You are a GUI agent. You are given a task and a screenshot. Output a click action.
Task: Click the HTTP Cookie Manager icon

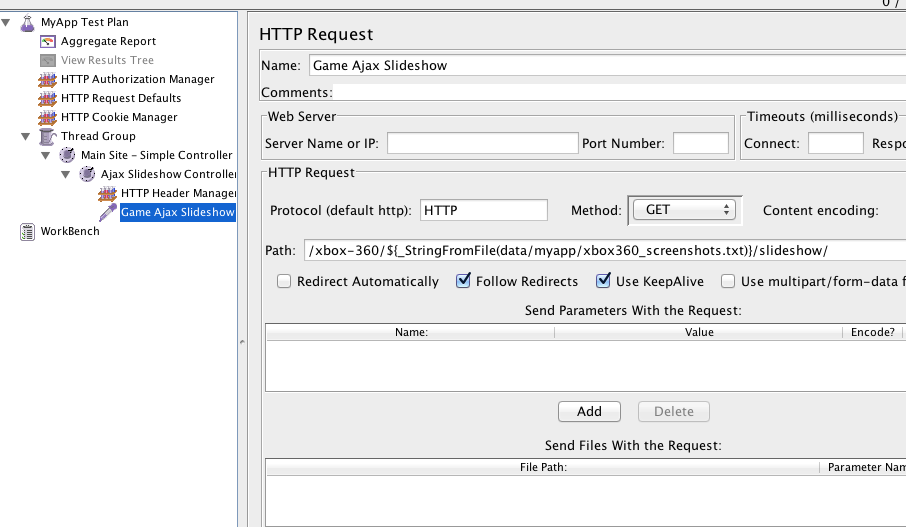click(x=48, y=117)
